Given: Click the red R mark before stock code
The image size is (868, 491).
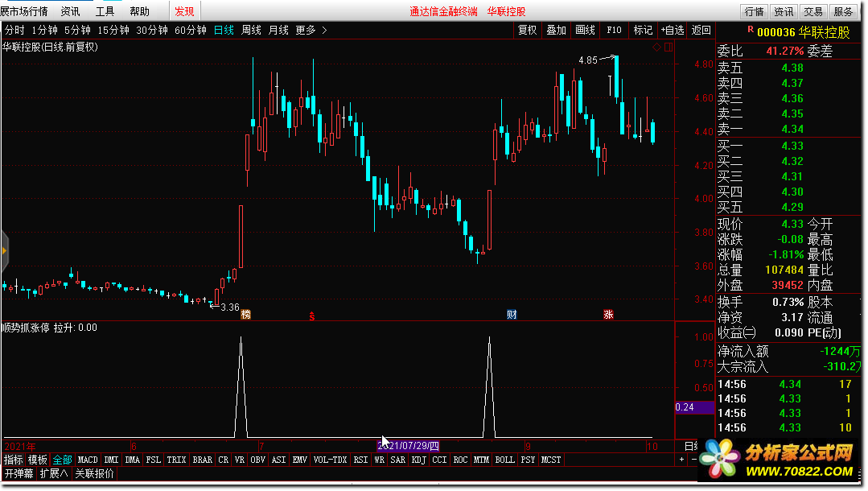Looking at the screenshot, I should click(x=750, y=29).
